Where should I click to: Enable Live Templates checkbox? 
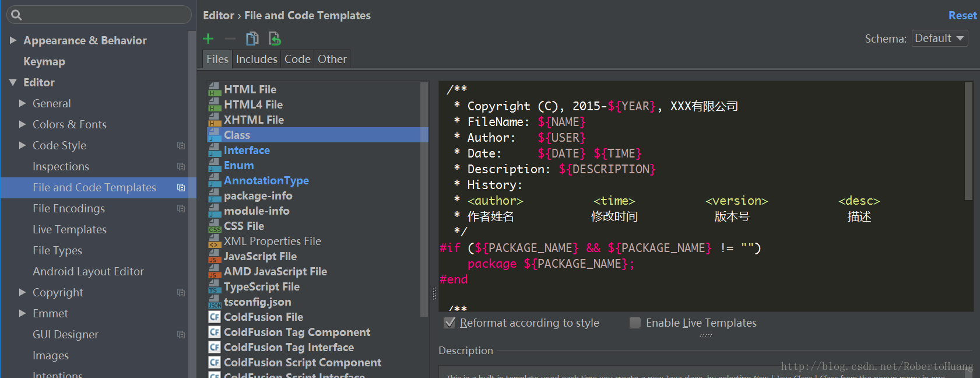point(635,323)
